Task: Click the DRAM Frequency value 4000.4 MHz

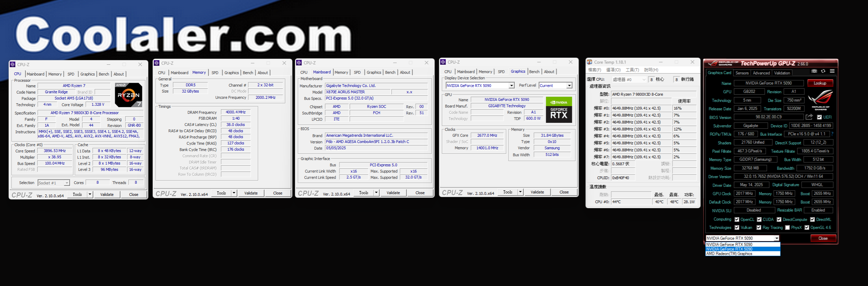Action: click(236, 112)
